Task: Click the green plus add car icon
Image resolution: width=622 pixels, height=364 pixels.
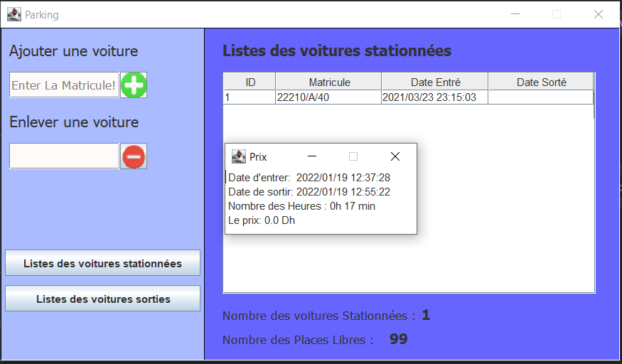Action: coord(134,85)
